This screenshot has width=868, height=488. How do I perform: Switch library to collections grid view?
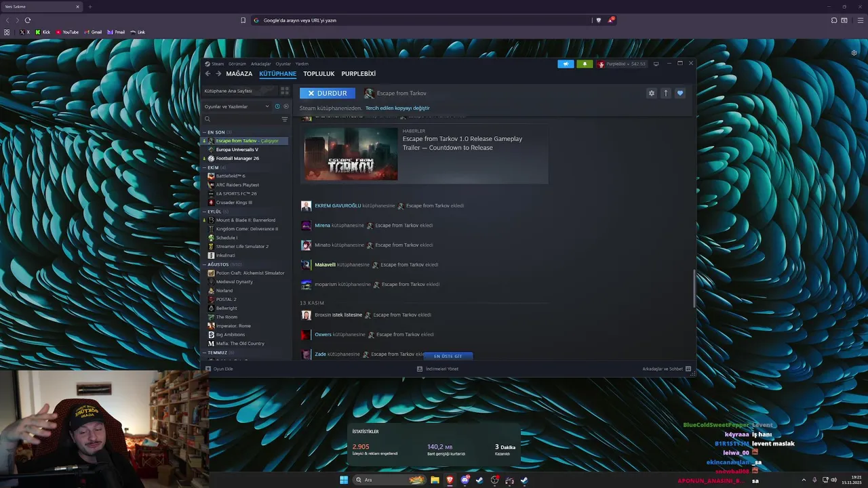click(285, 91)
